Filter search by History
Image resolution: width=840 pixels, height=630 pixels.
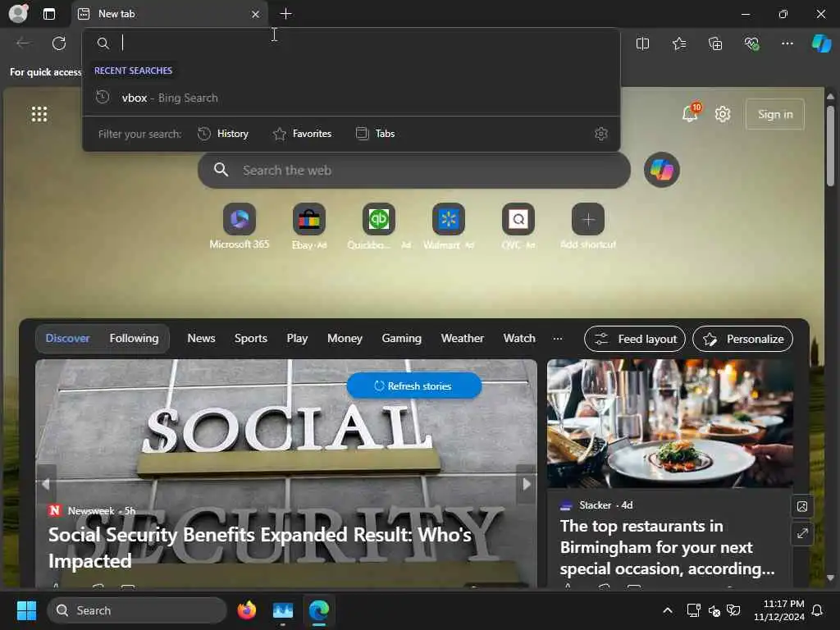click(223, 134)
